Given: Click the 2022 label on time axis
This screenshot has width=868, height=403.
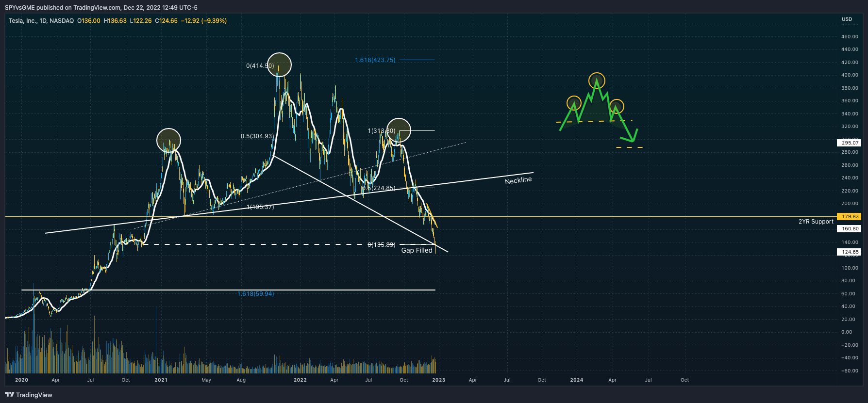Looking at the screenshot, I should (x=300, y=380).
